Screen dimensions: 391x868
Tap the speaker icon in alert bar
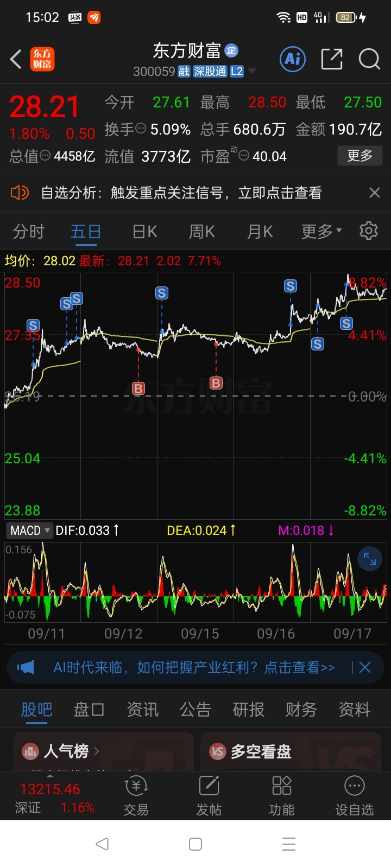pyautogui.click(x=20, y=193)
